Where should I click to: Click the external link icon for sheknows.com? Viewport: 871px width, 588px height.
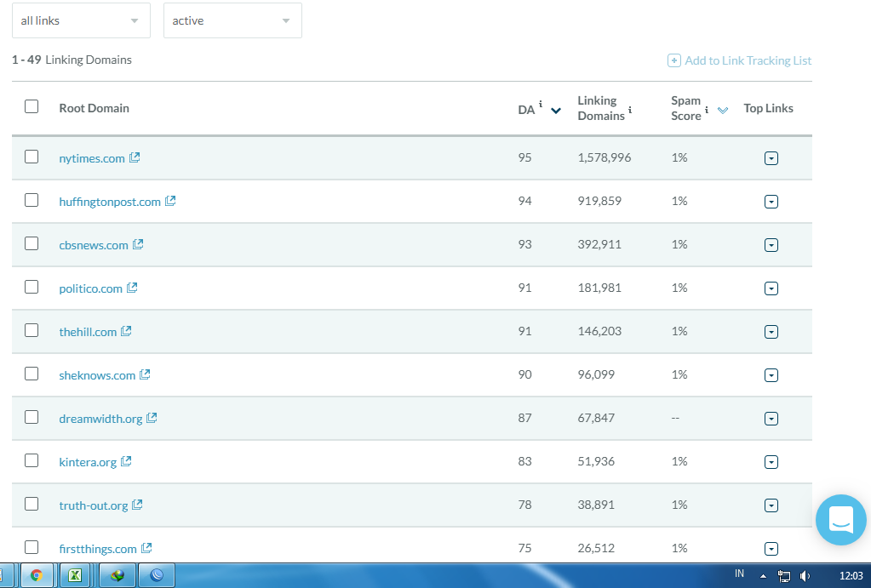145,374
